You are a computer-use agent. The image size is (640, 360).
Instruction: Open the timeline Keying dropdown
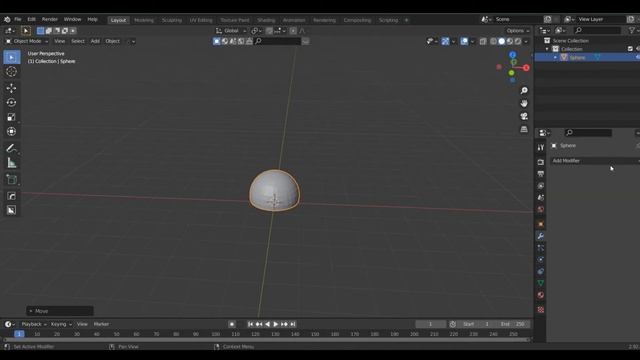click(x=61, y=324)
